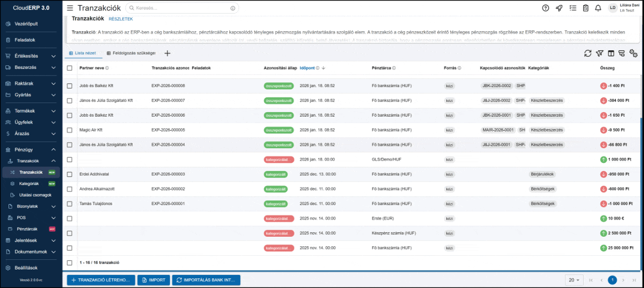Go to previous page arrow
Image resolution: width=644 pixels, height=288 pixels.
(601, 280)
